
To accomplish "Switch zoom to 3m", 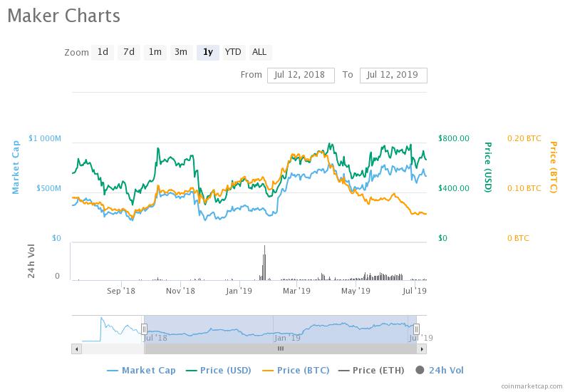I will (181, 52).
